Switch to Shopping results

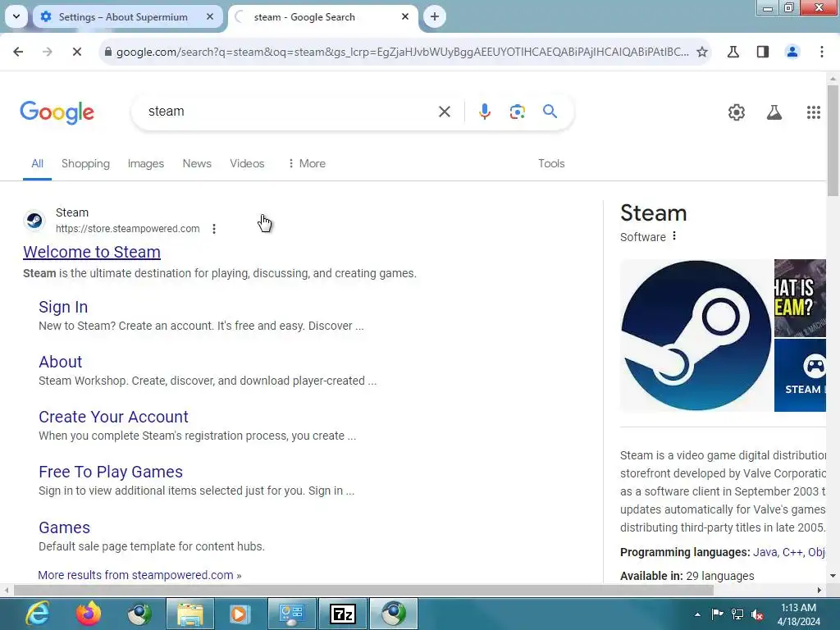(x=85, y=163)
